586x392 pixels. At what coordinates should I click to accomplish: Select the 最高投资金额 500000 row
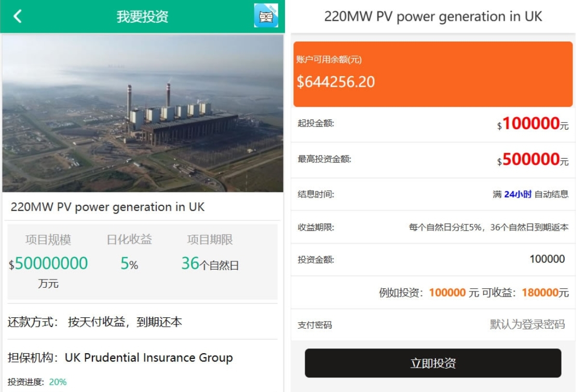click(433, 159)
